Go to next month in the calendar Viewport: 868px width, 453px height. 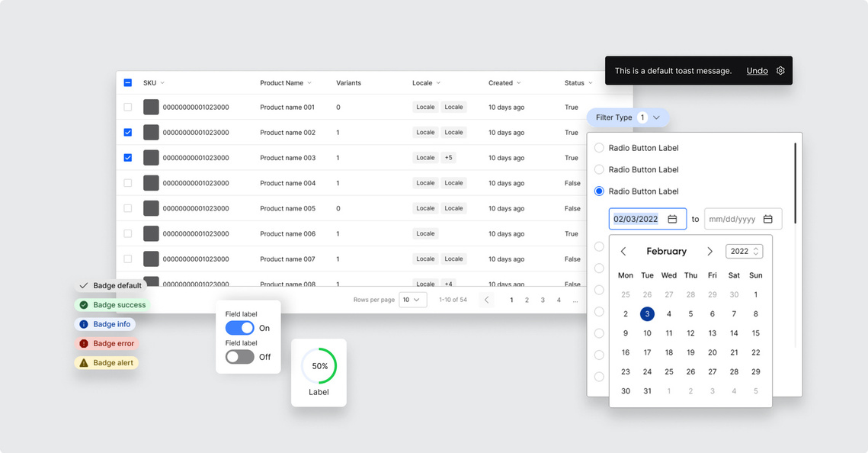(x=709, y=252)
